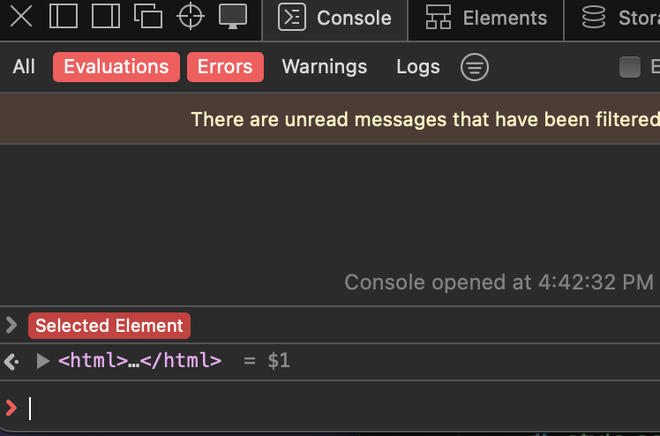The height and width of the screenshot is (436, 660).
Task: Click the unread filtered messages banner
Action: coord(420,119)
